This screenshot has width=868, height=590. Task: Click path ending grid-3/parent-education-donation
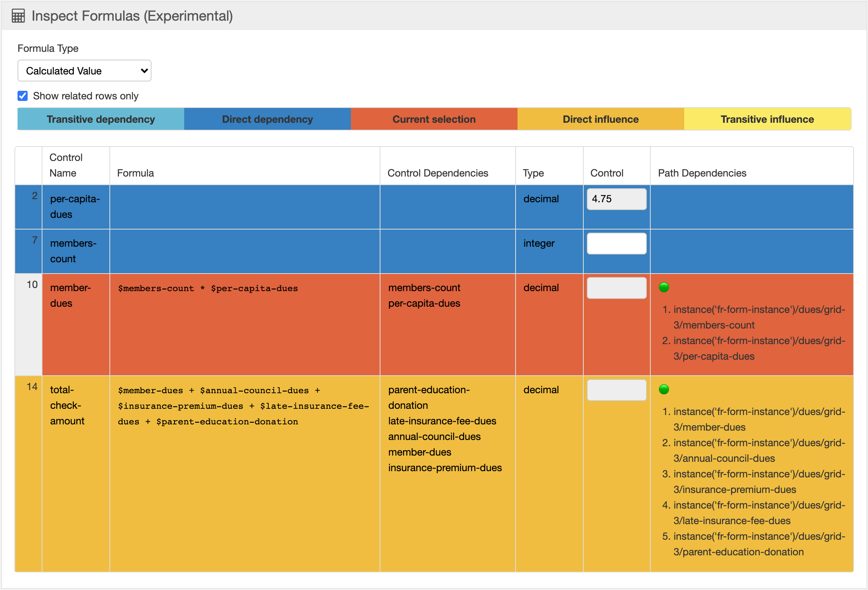point(759,544)
